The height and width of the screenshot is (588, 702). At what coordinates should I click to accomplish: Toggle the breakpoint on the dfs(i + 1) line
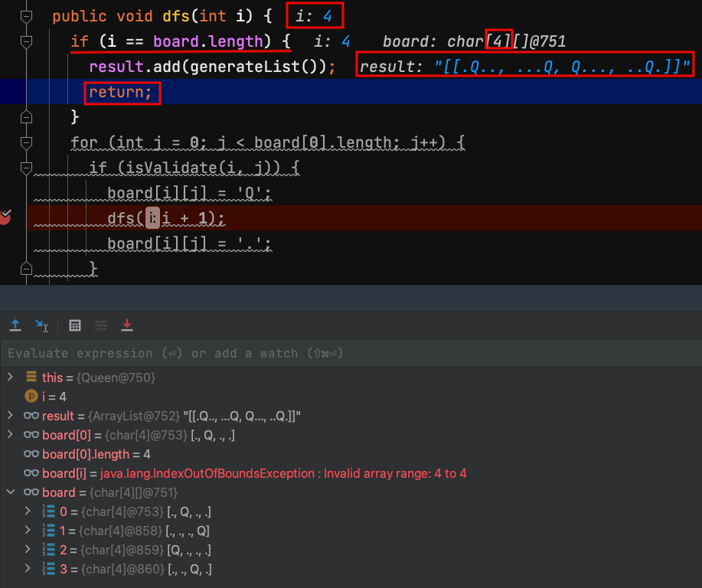tap(5, 217)
